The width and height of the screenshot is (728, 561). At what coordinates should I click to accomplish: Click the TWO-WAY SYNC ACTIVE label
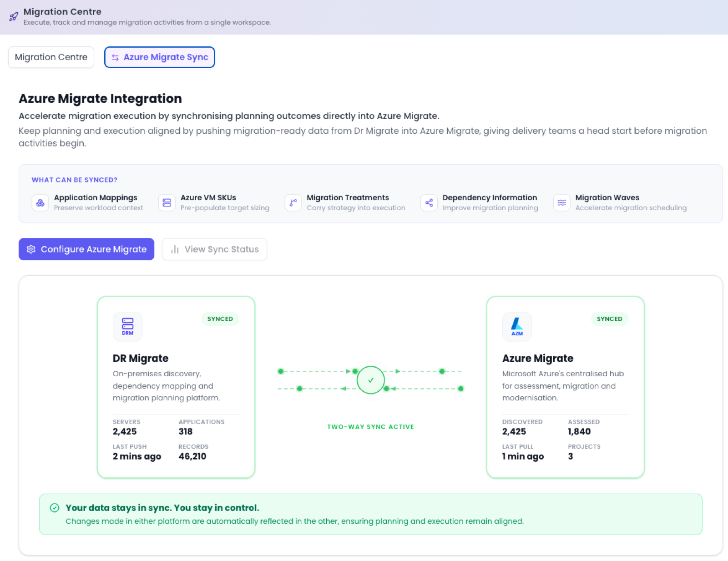click(x=371, y=427)
